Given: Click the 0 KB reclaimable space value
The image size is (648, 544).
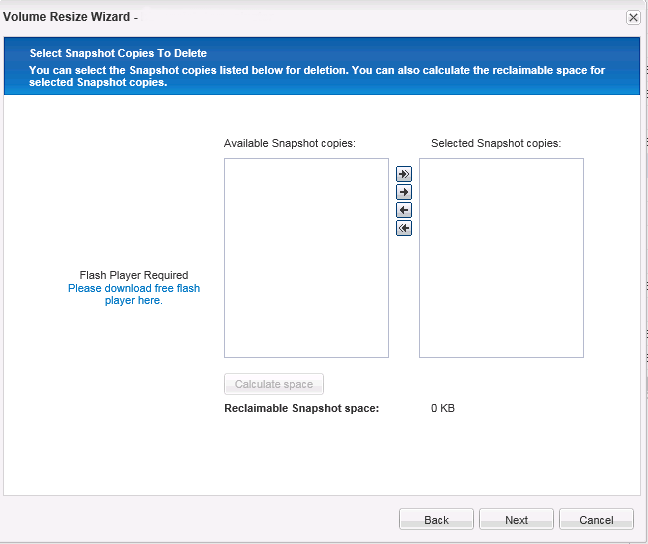Looking at the screenshot, I should coord(442,408).
